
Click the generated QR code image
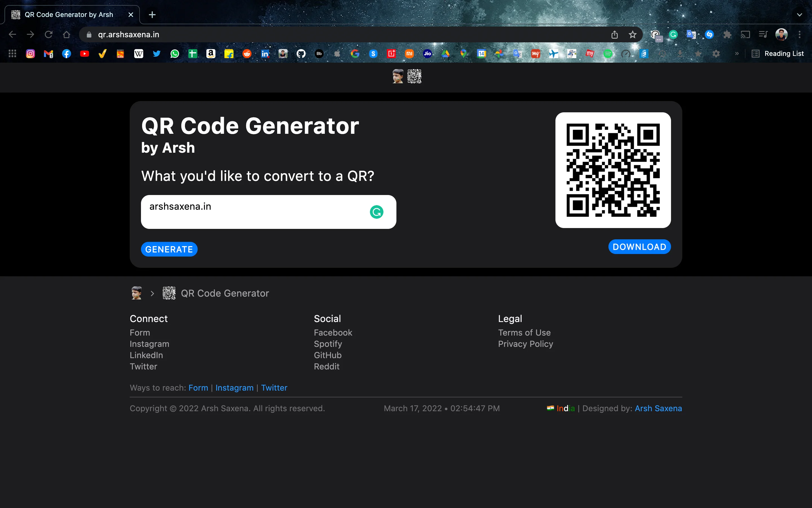tap(613, 170)
